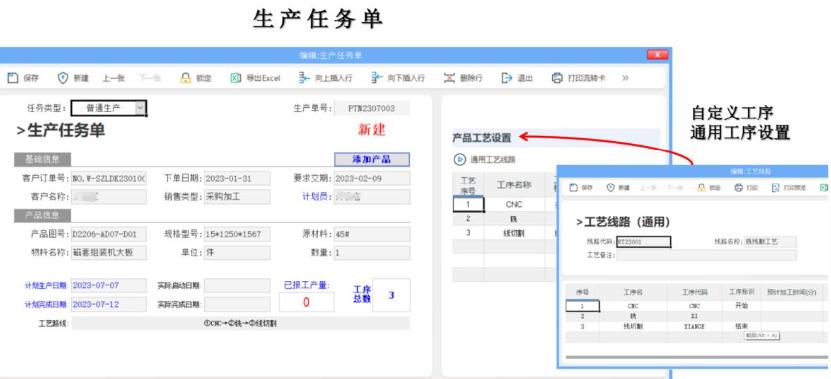Select 序号 cell 1 in 工艺线路 table
831x379 pixels.
click(582, 306)
